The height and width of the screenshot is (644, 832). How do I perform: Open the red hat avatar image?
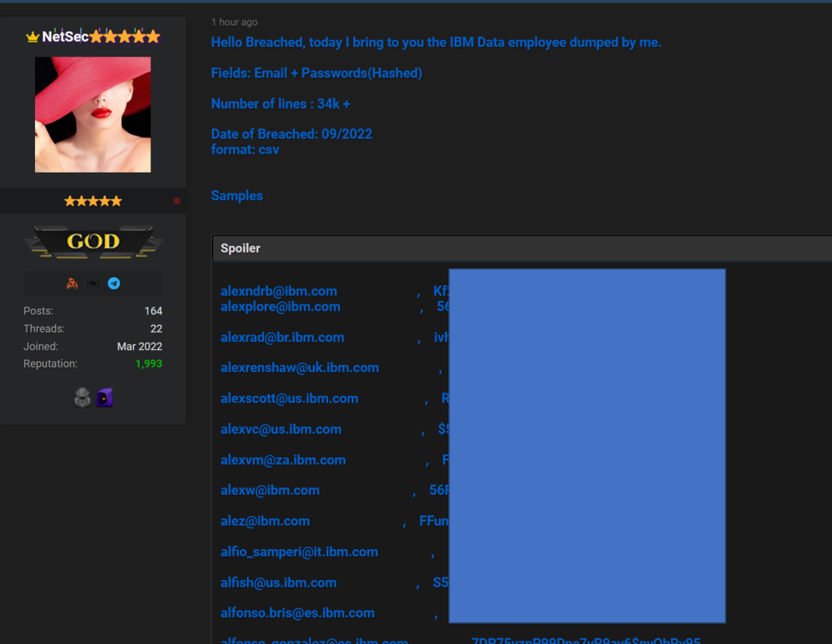pyautogui.click(x=93, y=115)
